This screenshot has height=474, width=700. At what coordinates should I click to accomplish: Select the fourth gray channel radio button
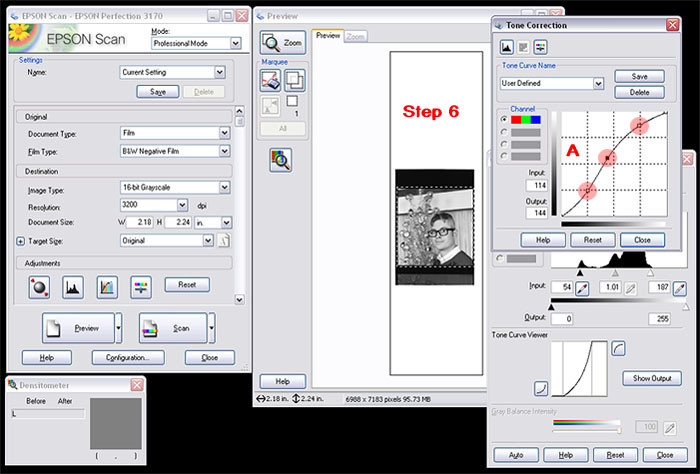pos(504,156)
